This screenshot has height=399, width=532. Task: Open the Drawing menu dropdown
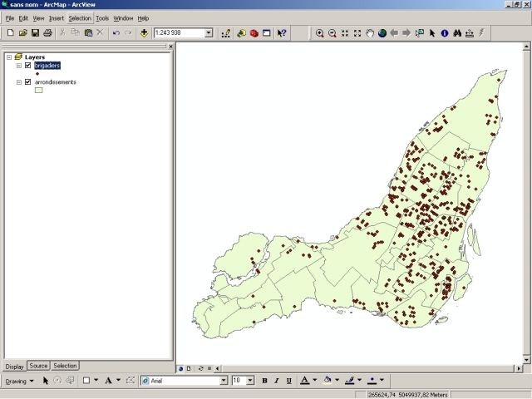[x=19, y=381]
